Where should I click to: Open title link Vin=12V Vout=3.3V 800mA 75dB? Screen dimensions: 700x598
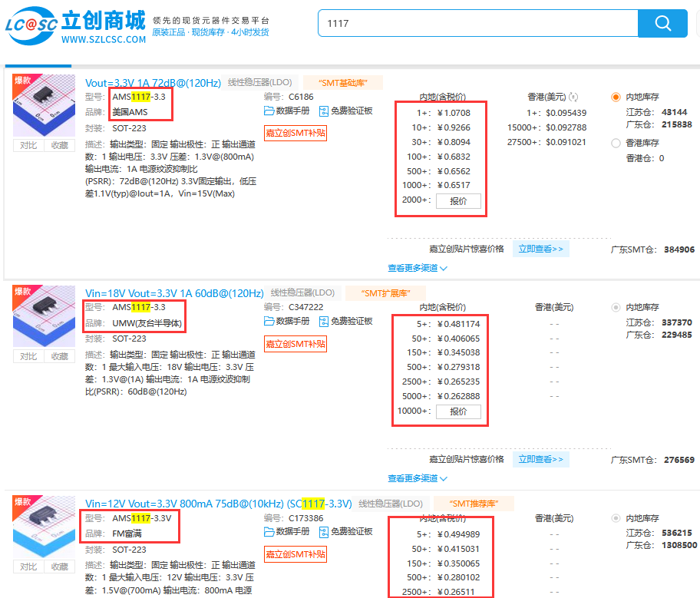pos(218,504)
